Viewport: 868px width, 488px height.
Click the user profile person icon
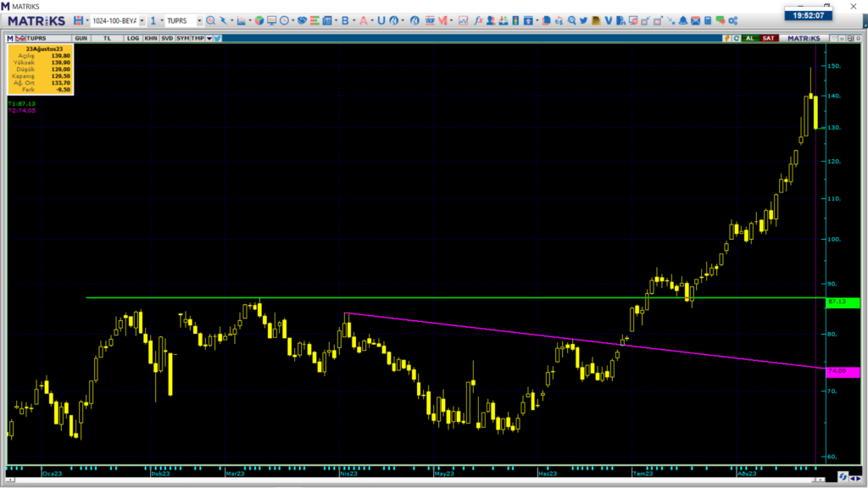point(491,20)
